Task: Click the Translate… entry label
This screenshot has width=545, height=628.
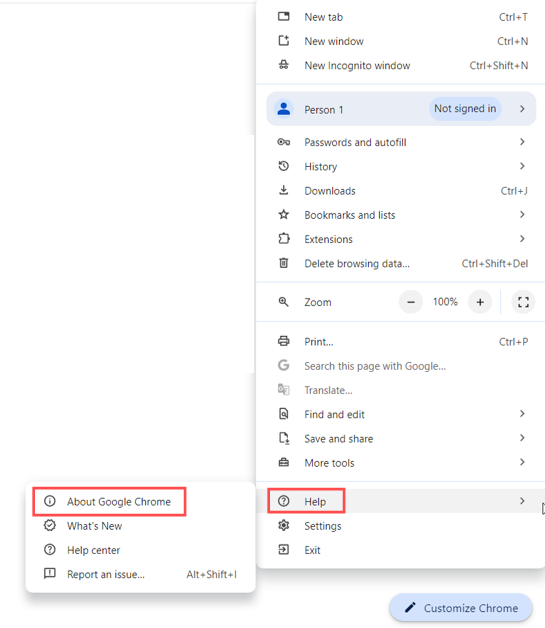Action: (x=328, y=390)
